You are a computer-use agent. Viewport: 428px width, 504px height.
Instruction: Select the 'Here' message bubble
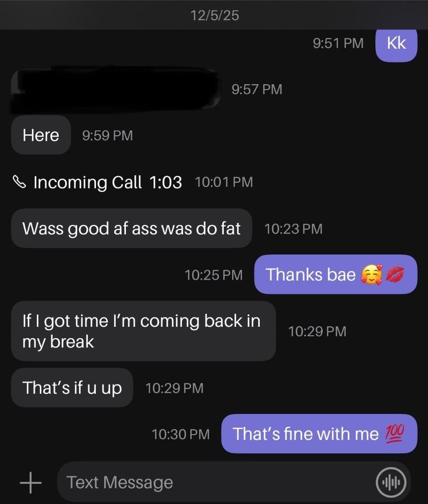tap(41, 135)
